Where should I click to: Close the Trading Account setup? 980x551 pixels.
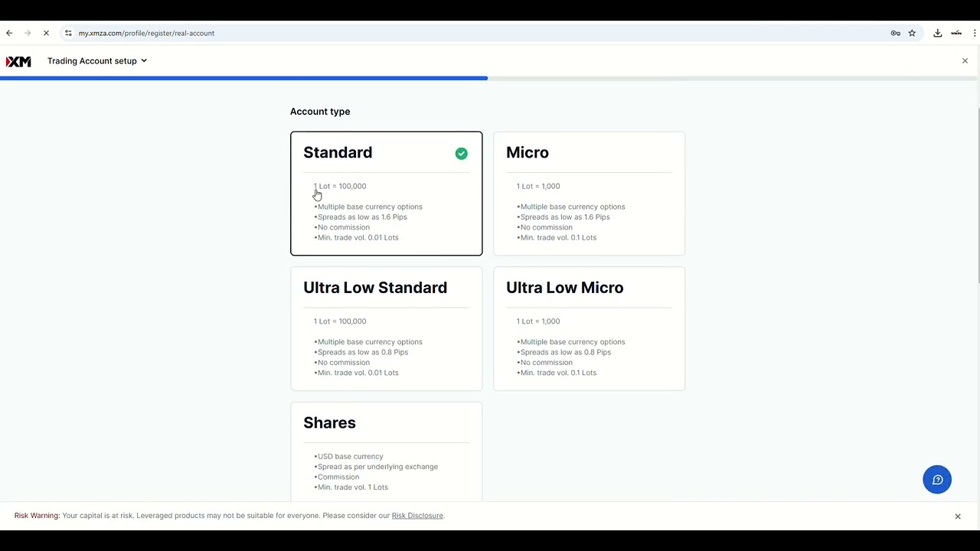pos(965,61)
